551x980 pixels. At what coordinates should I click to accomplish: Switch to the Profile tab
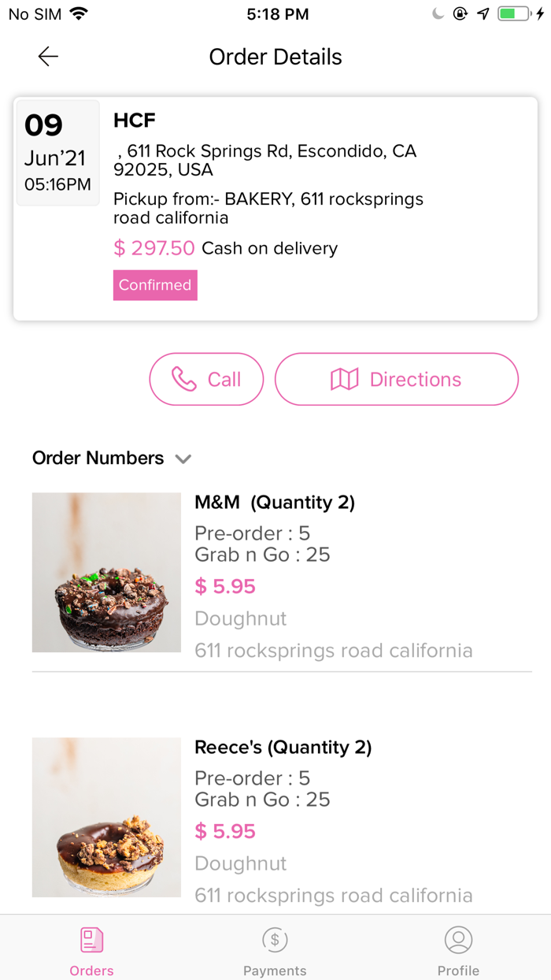click(459, 949)
